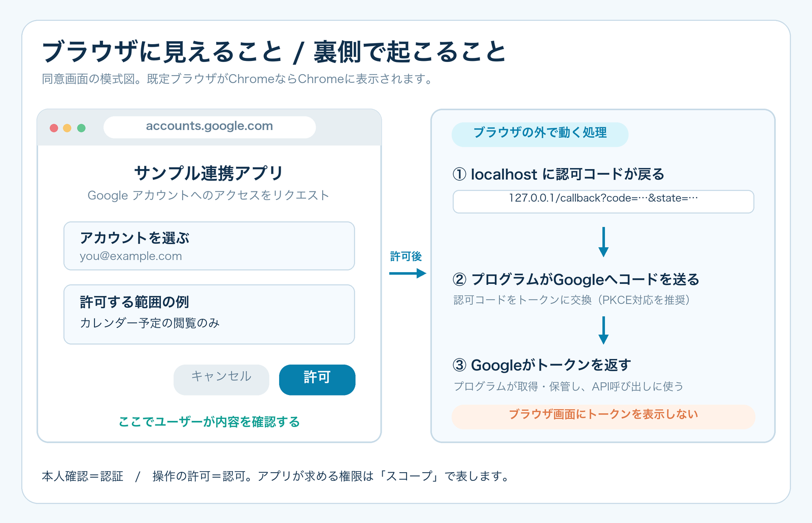Select the アカウントを選ぶ account card
The height and width of the screenshot is (523, 812).
coord(209,246)
